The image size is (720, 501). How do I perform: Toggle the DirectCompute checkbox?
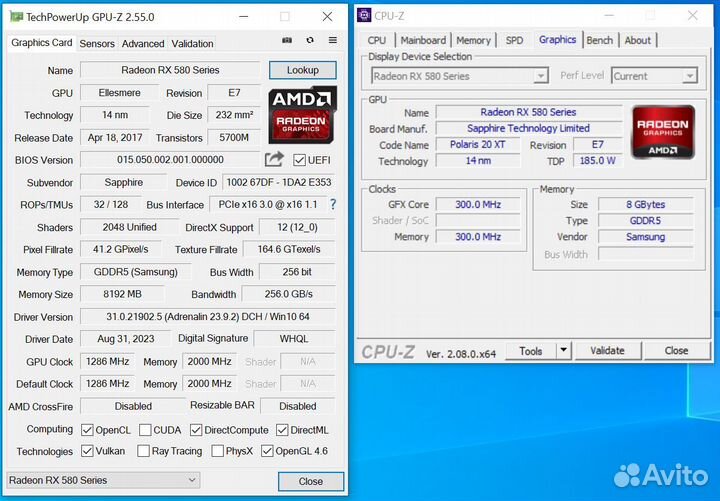196,430
